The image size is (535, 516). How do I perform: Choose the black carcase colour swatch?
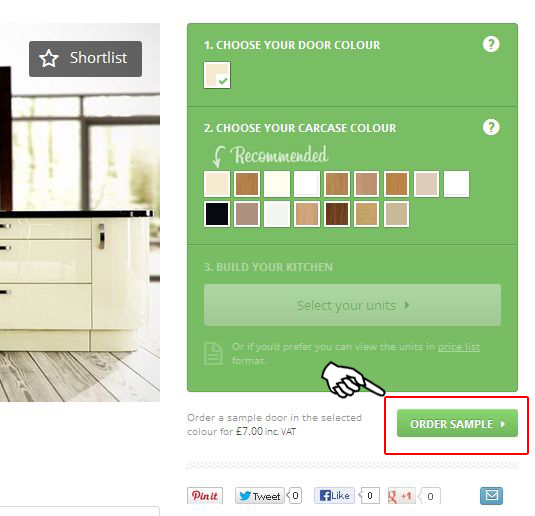tap(217, 214)
